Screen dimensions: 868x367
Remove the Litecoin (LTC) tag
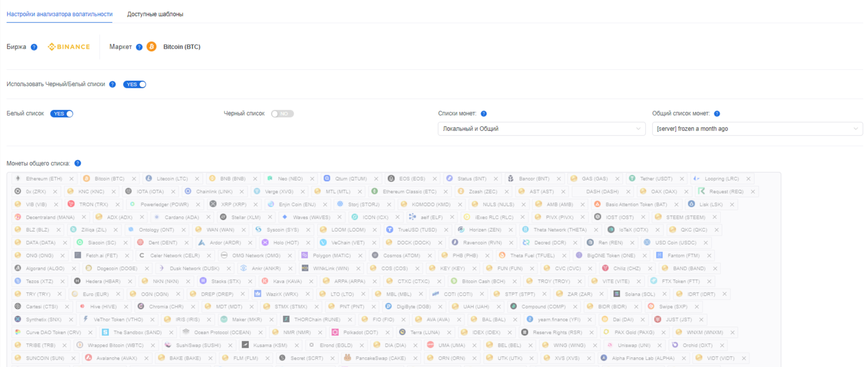click(197, 179)
